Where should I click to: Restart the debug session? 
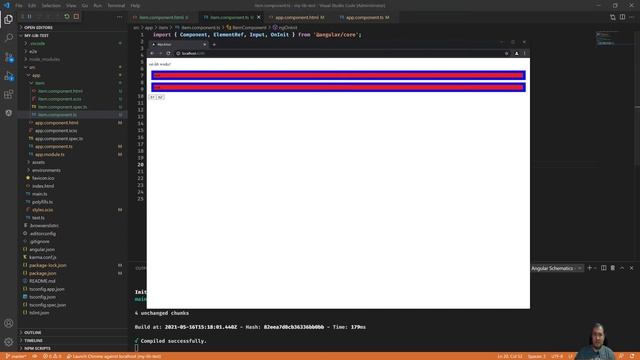pos(67,17)
